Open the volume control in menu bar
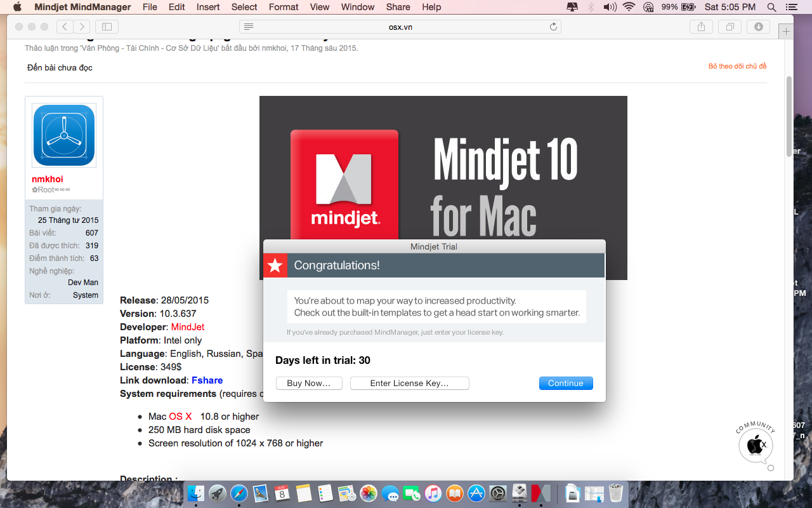The width and height of the screenshot is (812, 508). coord(610,7)
